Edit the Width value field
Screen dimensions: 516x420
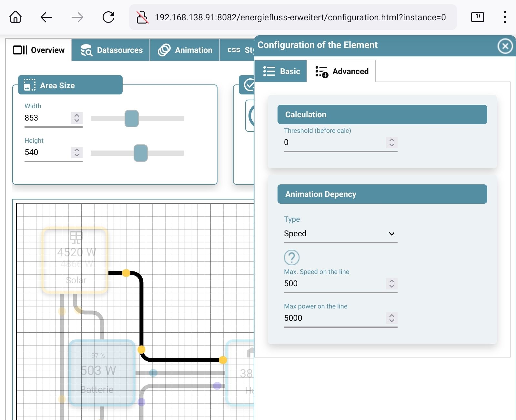(47, 118)
